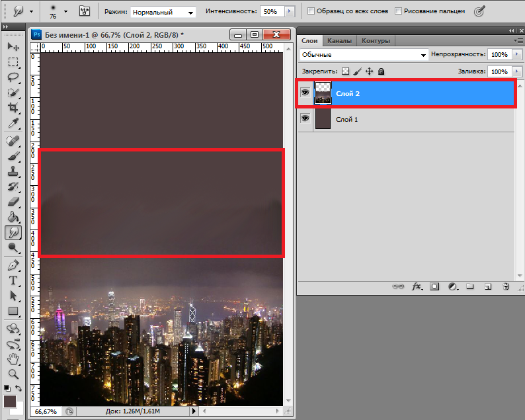Activate the Eyedropper tool
The image size is (525, 420).
tap(13, 124)
